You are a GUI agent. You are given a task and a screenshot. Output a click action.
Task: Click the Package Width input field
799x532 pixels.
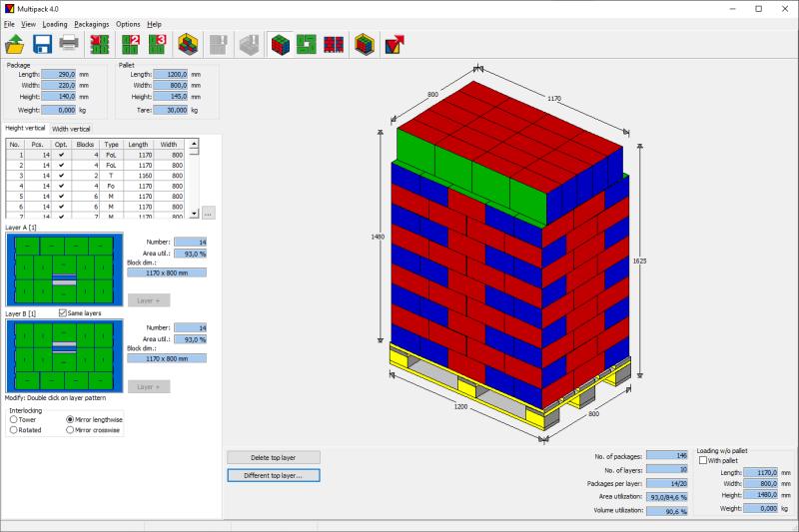(x=59, y=86)
